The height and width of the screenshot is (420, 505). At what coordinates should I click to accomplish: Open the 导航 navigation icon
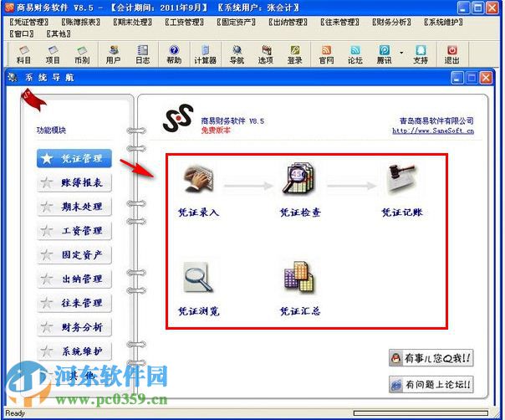(x=237, y=54)
